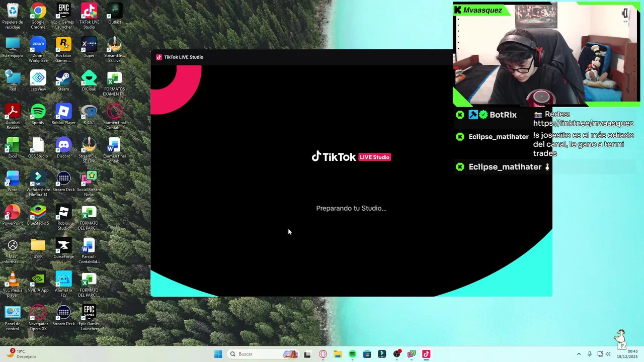This screenshot has height=362, width=644.
Task: Select the Outlast game desktop icon
Action: point(114,14)
